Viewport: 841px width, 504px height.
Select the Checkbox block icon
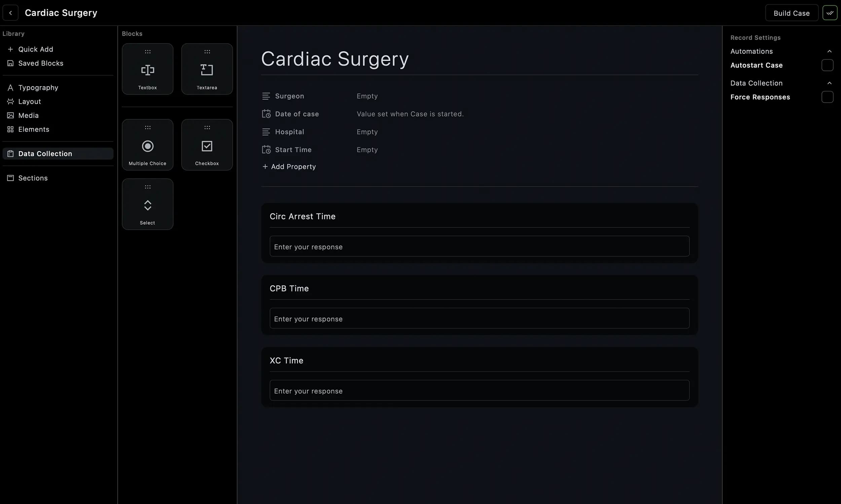click(x=207, y=146)
